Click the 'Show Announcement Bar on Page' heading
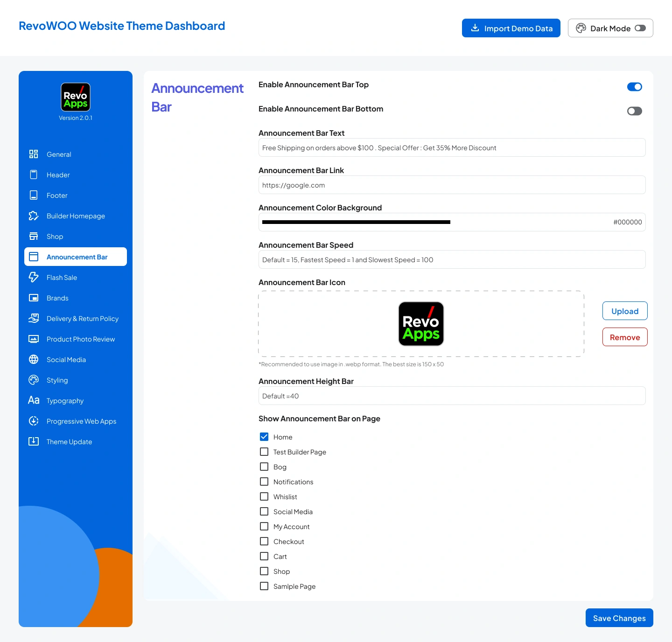672x642 pixels. (319, 419)
